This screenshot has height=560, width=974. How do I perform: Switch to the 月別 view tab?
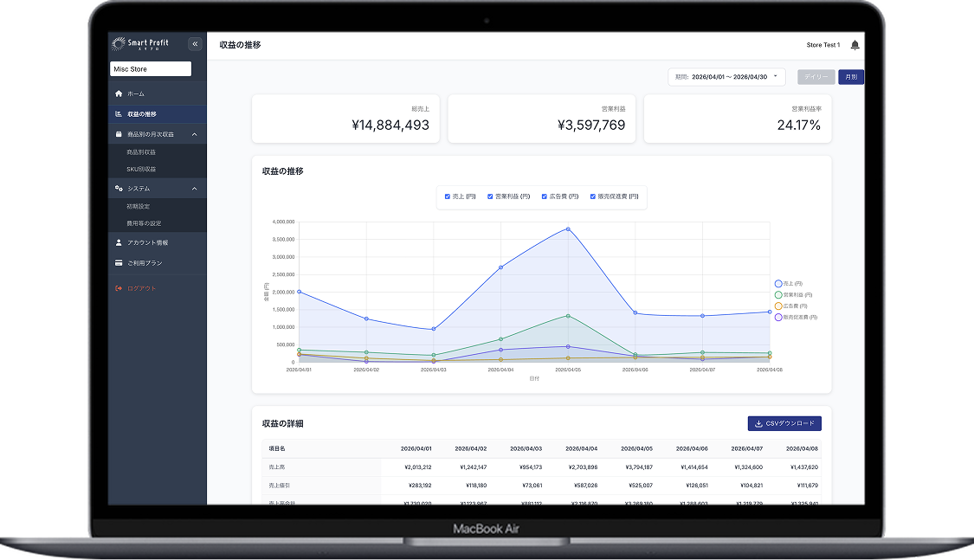click(x=850, y=76)
